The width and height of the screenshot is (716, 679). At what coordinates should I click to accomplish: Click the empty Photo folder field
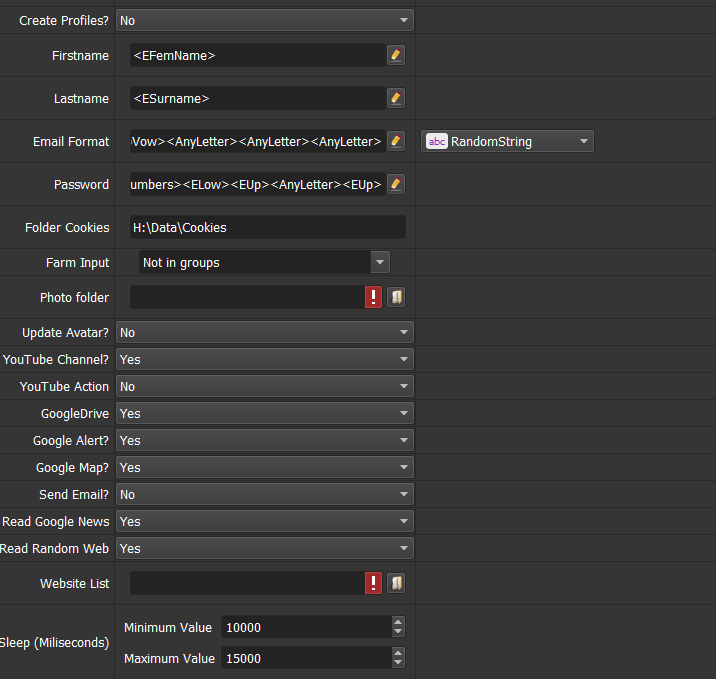click(247, 297)
